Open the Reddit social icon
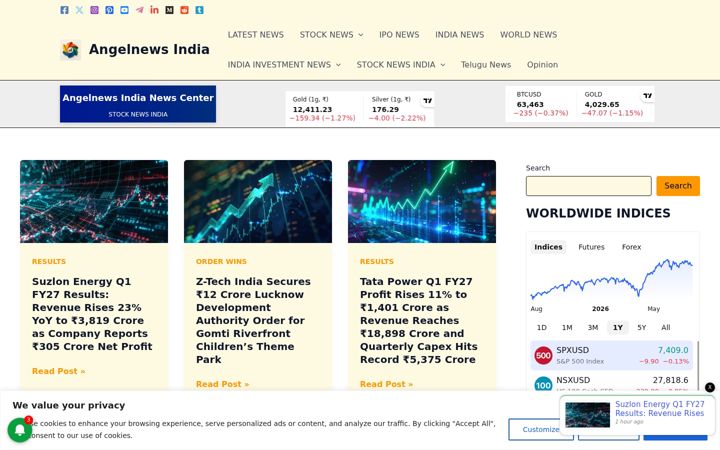The image size is (720, 450). coord(184,10)
